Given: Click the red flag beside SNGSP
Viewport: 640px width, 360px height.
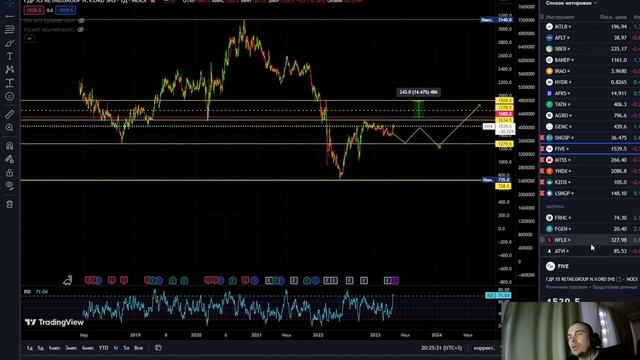Looking at the screenshot, I should click(x=542, y=138).
